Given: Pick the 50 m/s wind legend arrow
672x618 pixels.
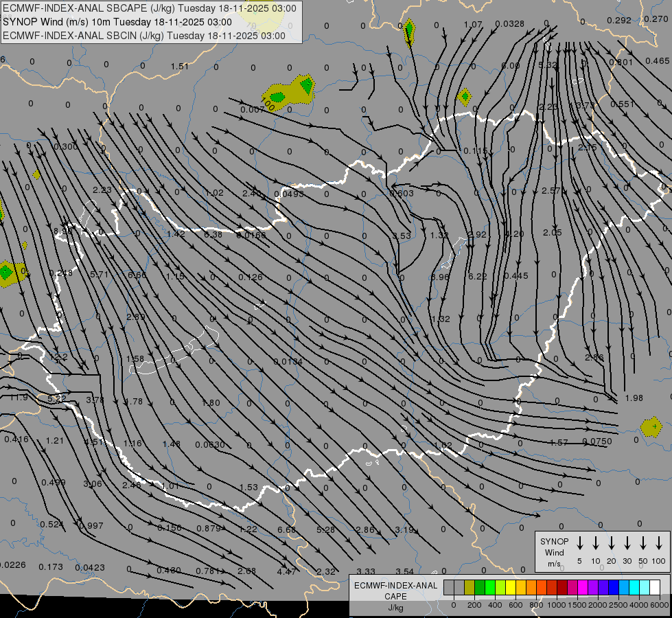Looking at the screenshot, I should coord(643,543).
